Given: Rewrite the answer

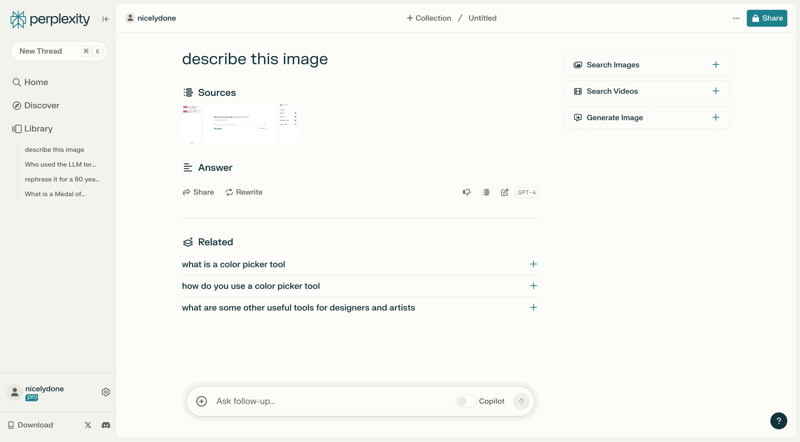Looking at the screenshot, I should coord(244,192).
